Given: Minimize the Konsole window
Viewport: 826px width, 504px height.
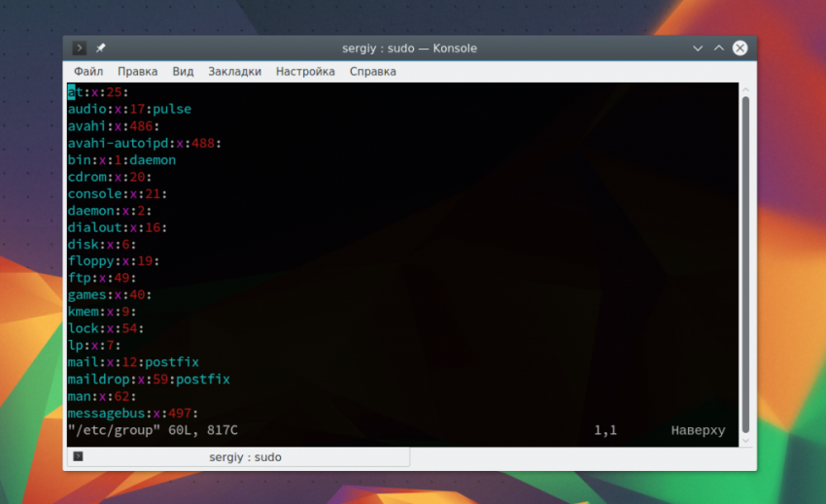Looking at the screenshot, I should 698,49.
